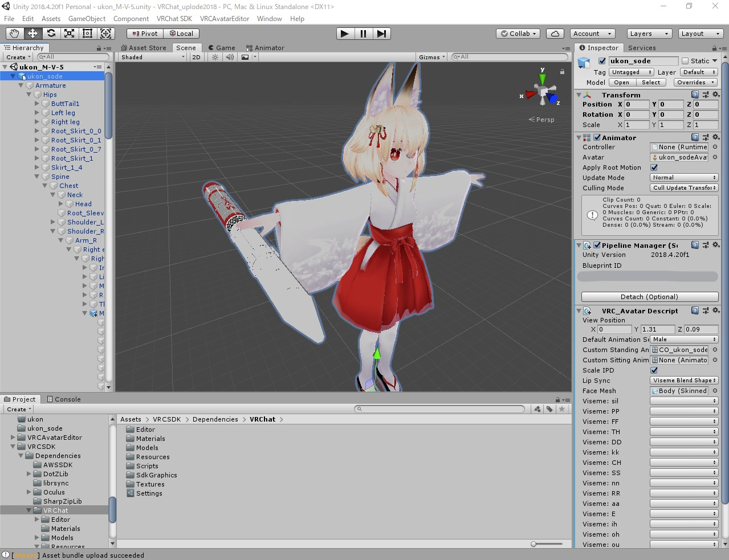The image size is (729, 560).
Task: Open the GameObject menu
Action: click(87, 19)
